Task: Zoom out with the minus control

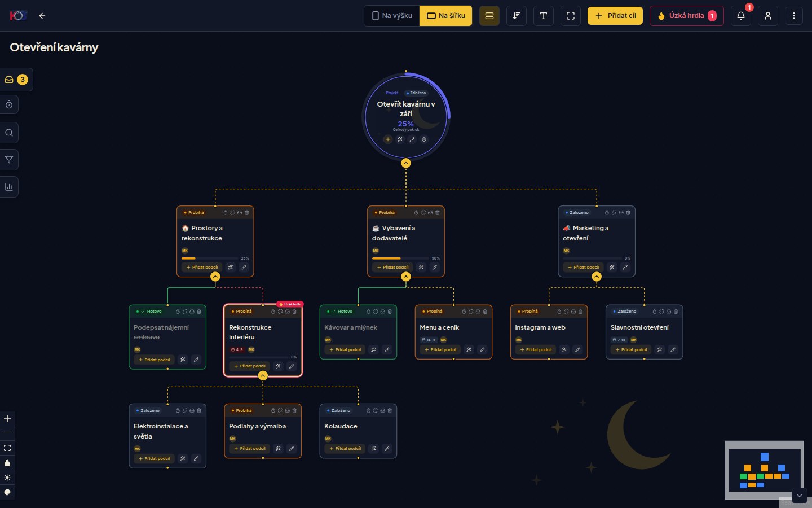Action: tap(7, 433)
